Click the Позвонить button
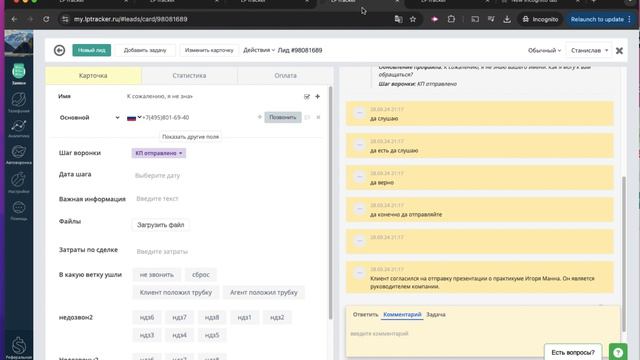Screen dimensions: 640x360 282,117
